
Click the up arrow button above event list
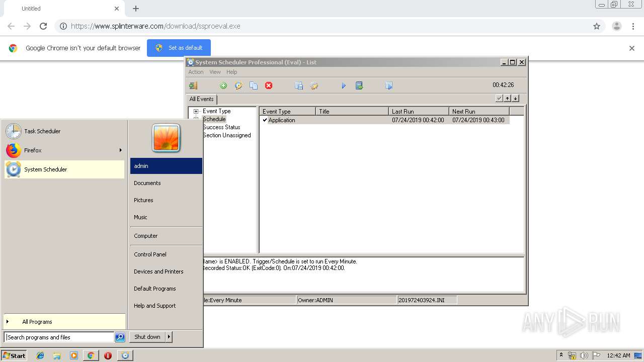(507, 99)
